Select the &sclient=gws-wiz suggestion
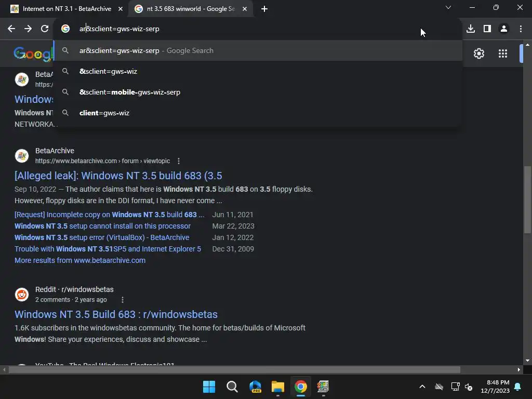 click(x=258, y=71)
